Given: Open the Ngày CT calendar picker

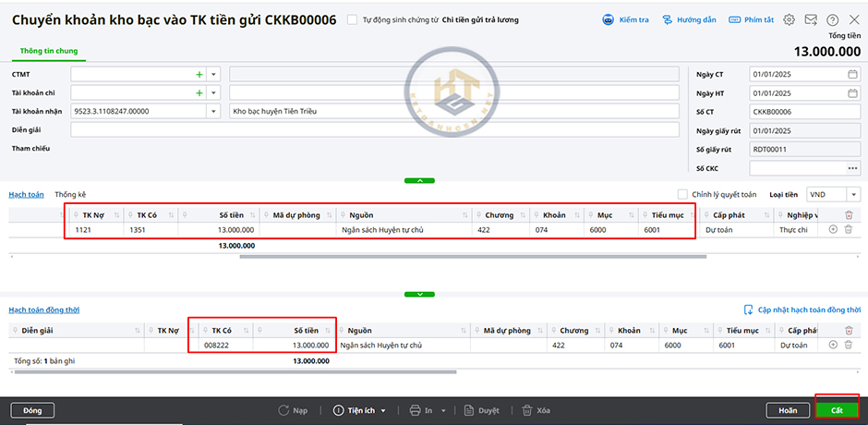Looking at the screenshot, I should click(851, 74).
